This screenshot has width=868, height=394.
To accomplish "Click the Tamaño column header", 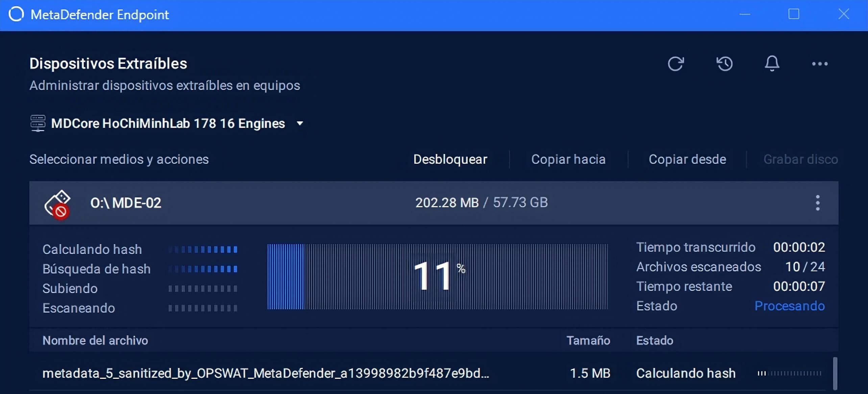I will [x=588, y=340].
